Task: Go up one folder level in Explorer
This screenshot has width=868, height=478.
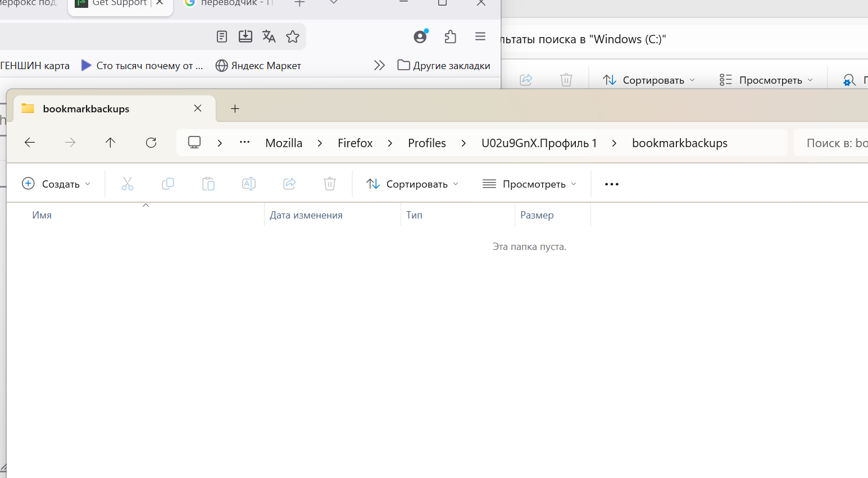Action: [x=110, y=143]
